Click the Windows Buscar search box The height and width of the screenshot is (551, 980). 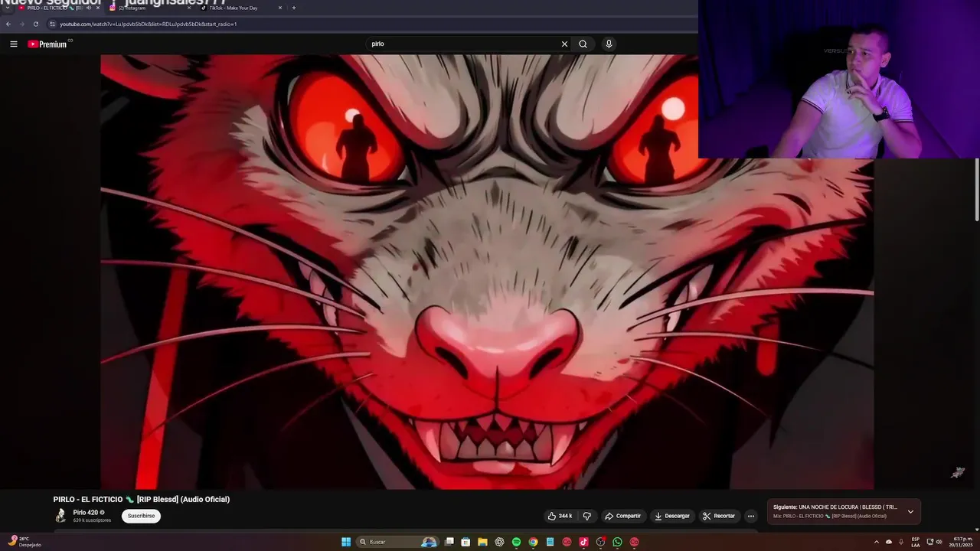pos(397,542)
